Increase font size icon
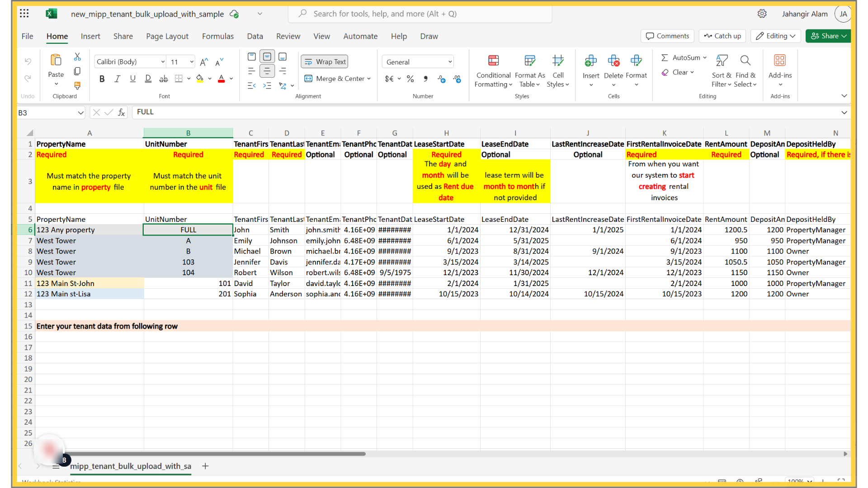Viewport: 868px width, 488px height. pyautogui.click(x=204, y=62)
